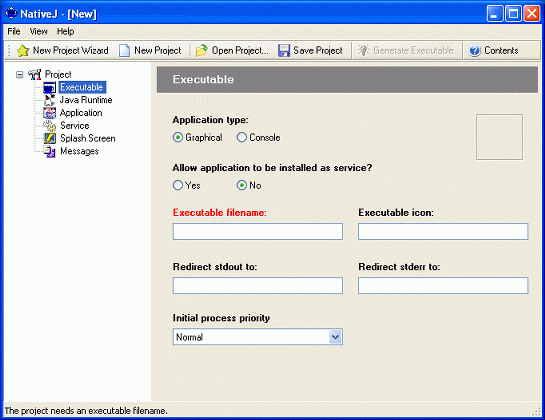The image size is (545, 420).
Task: Open help Contents question mark icon
Action: click(x=474, y=51)
